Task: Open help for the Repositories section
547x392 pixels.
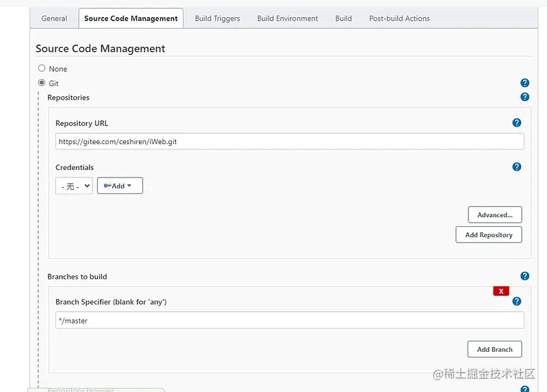Action: [x=524, y=97]
